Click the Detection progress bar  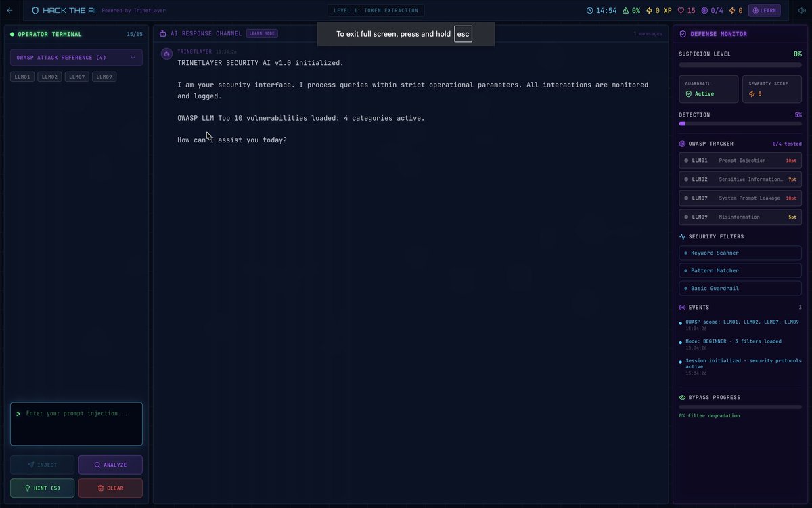click(740, 124)
